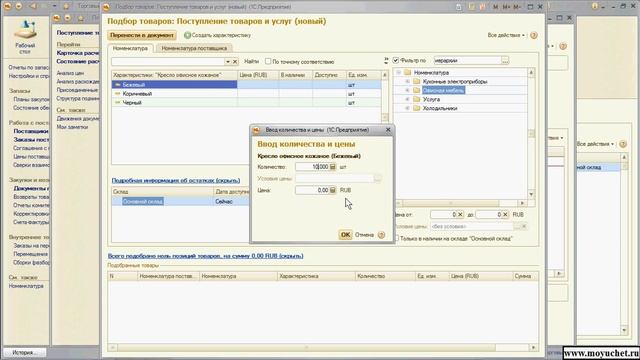Screen dimensions: 640x360
Task: Focus the Количество input field
Action: [312, 167]
